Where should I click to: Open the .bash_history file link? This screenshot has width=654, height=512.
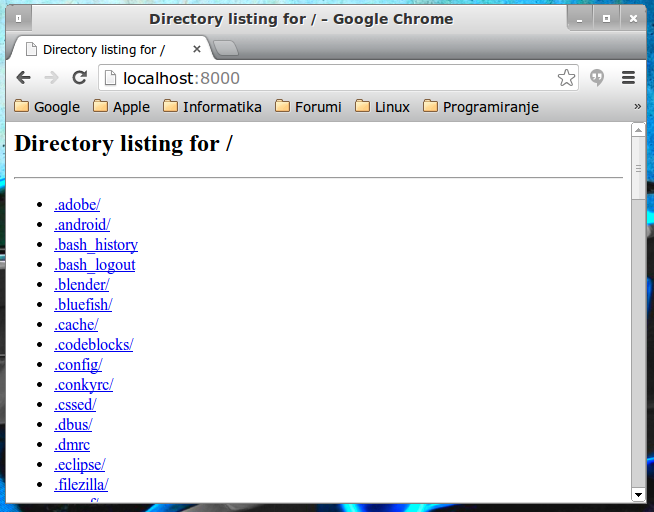coord(96,245)
